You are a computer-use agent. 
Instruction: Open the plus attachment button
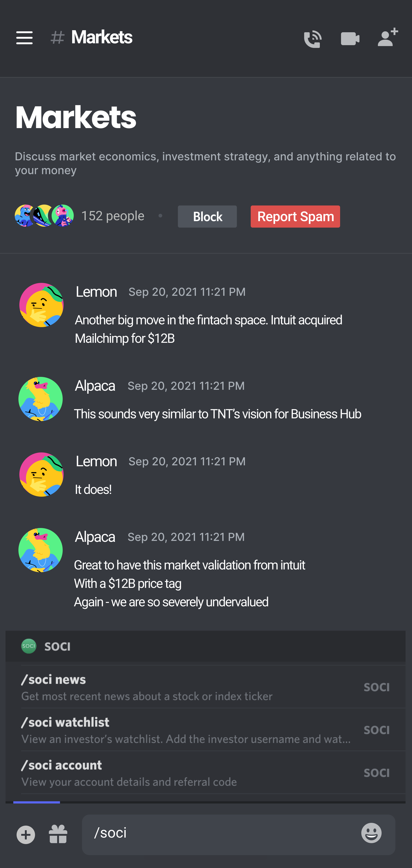[26, 835]
